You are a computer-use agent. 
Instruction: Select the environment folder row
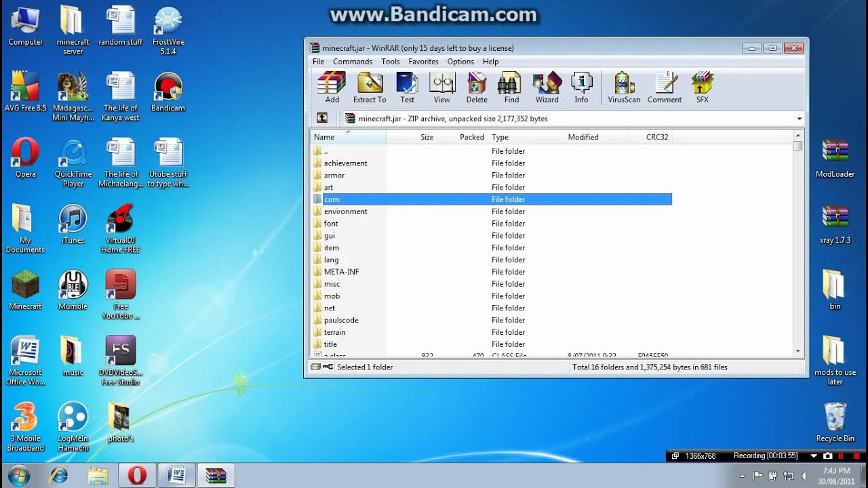click(492, 211)
